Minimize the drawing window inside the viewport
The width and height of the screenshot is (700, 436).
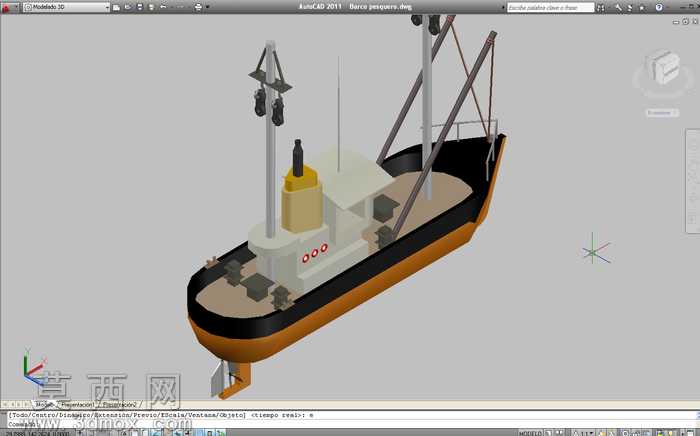676,22
